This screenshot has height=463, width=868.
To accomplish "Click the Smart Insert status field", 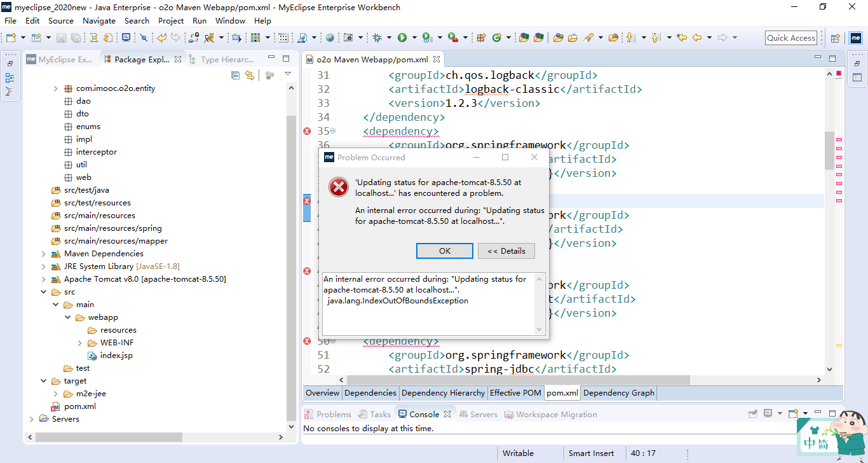I will [591, 453].
